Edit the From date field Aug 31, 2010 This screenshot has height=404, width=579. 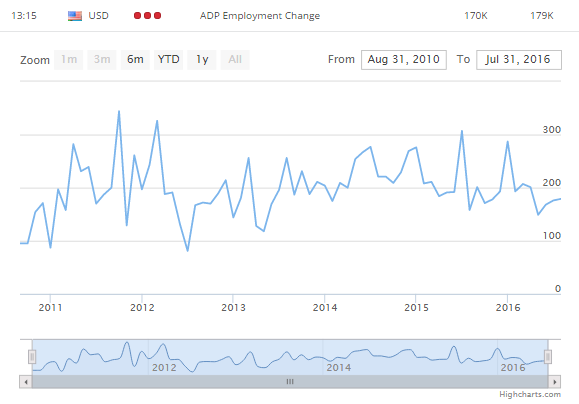pos(404,60)
